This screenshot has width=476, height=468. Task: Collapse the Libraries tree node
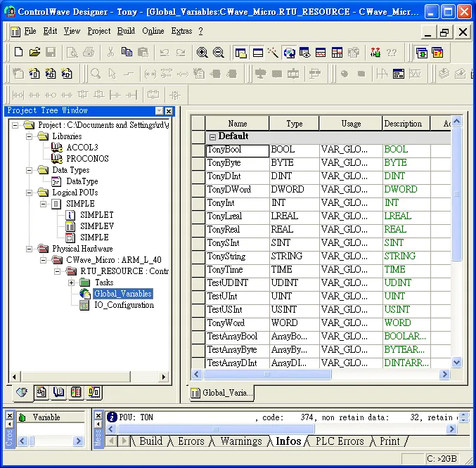pyautogui.click(x=29, y=136)
